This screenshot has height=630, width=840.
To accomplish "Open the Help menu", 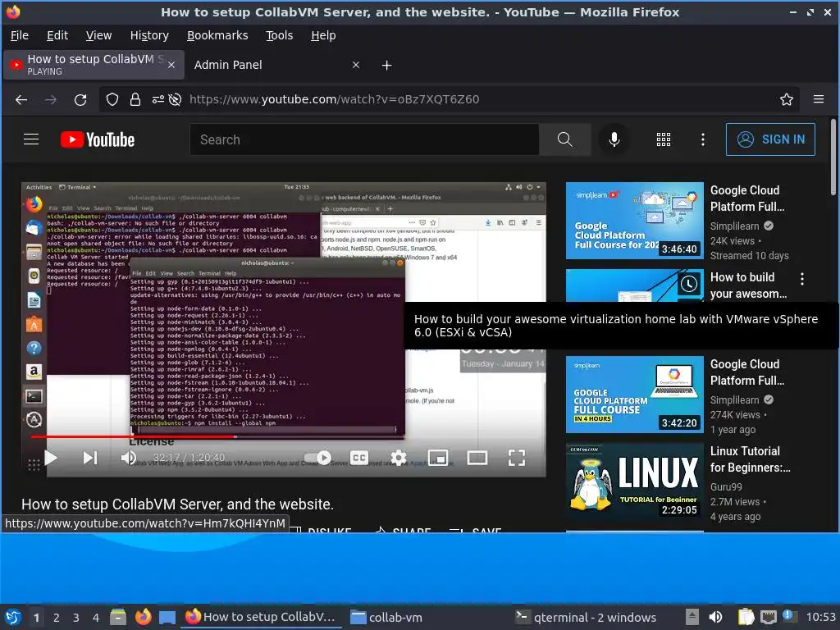I will coord(323,35).
